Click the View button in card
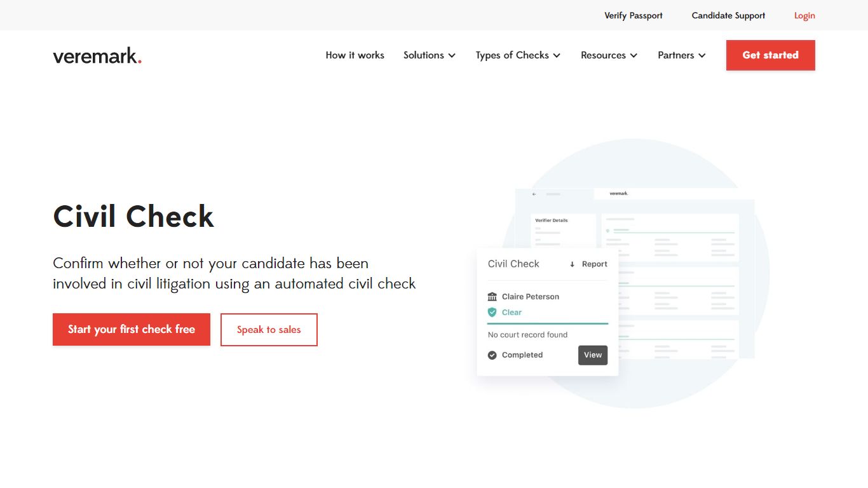The image size is (868, 488). pos(593,355)
